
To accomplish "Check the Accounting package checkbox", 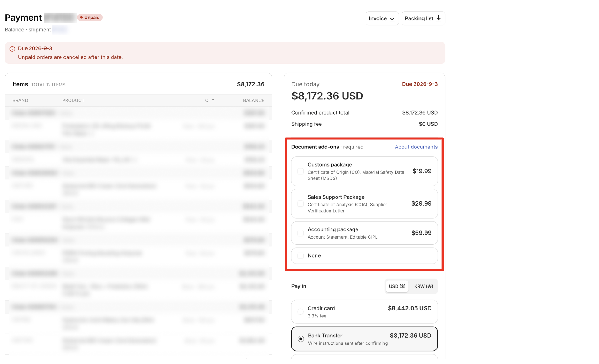I will [x=300, y=233].
